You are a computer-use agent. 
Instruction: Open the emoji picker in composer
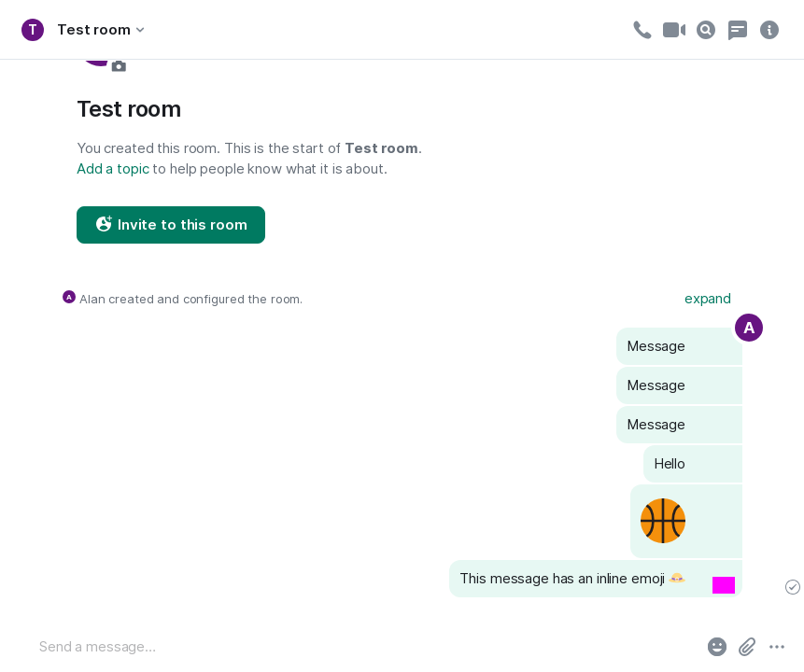717,647
